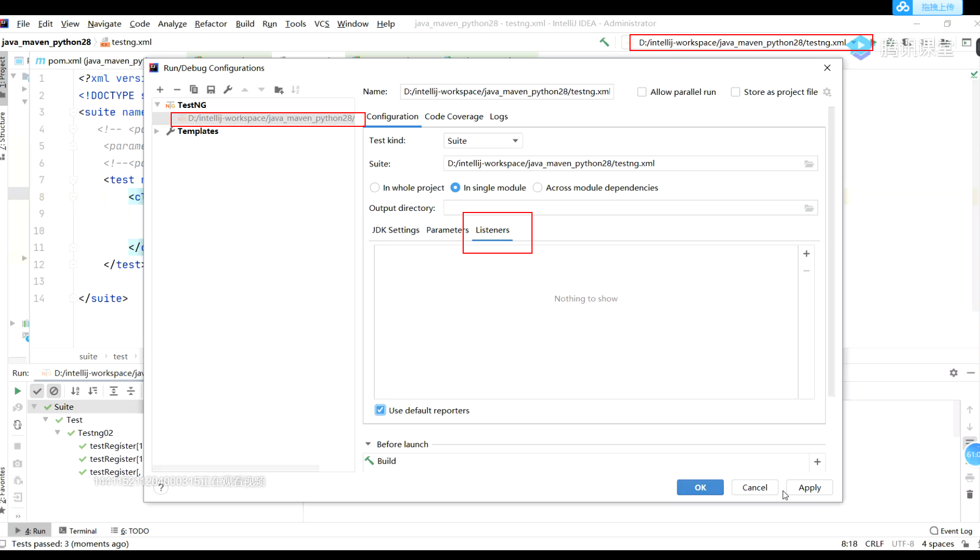Open the Refactor menu

click(x=211, y=24)
